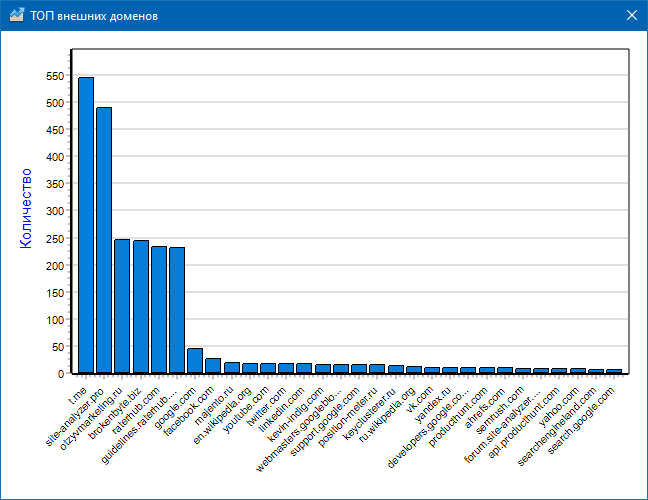648x500 pixels.
Task: Click the search.google.com axis label
Action: click(581, 420)
